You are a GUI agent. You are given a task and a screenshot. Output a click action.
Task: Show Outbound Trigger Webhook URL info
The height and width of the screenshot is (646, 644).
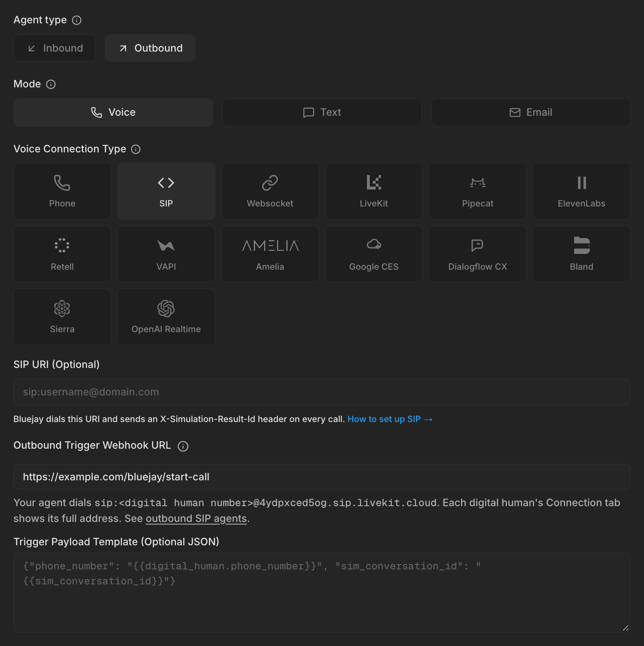183,446
